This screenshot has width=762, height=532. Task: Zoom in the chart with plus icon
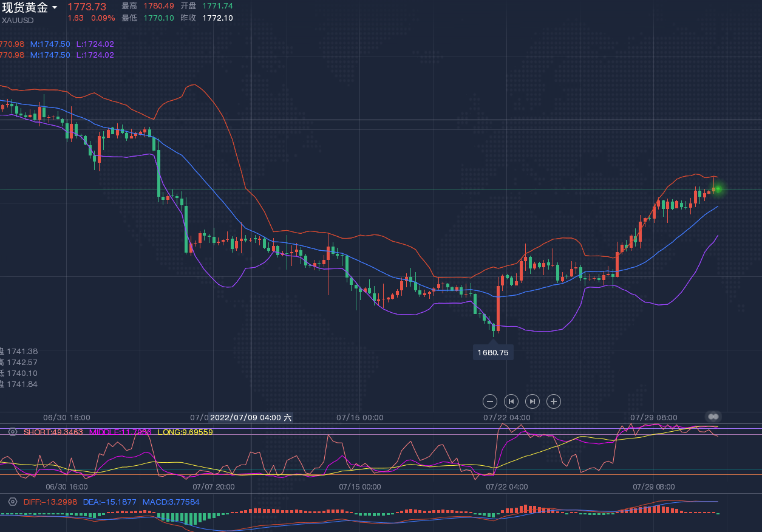pos(553,401)
